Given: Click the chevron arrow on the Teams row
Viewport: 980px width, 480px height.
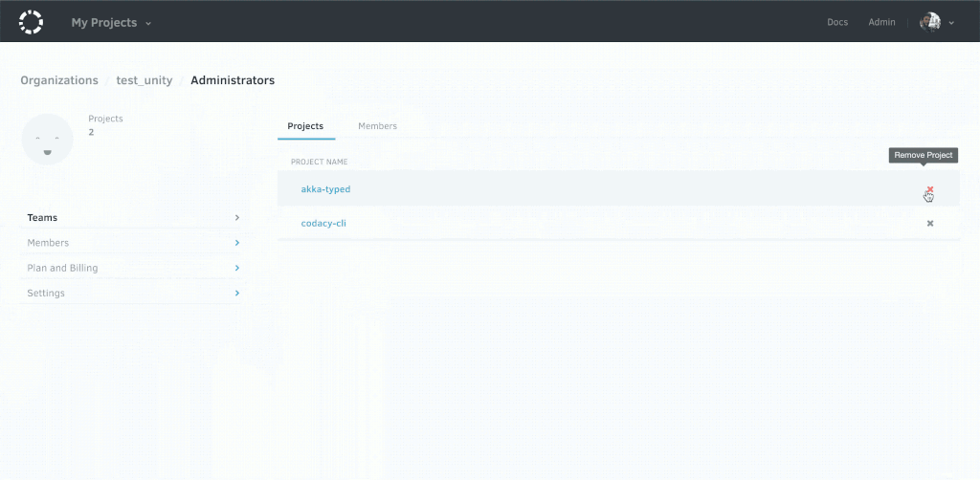Looking at the screenshot, I should [x=236, y=218].
